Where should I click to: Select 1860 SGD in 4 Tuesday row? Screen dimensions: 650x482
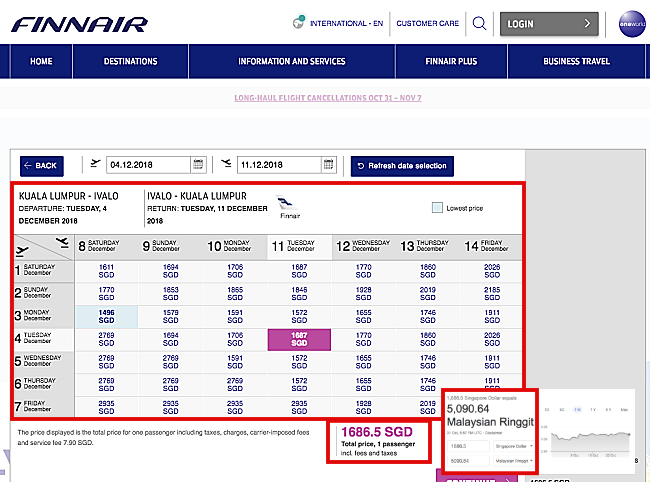coord(428,339)
